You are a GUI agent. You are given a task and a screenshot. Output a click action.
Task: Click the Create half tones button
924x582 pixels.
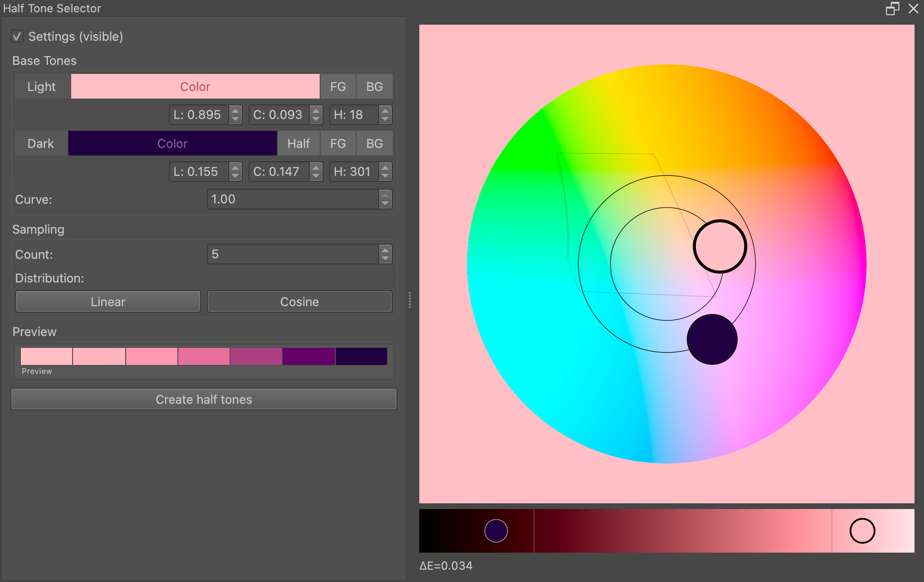coord(204,399)
